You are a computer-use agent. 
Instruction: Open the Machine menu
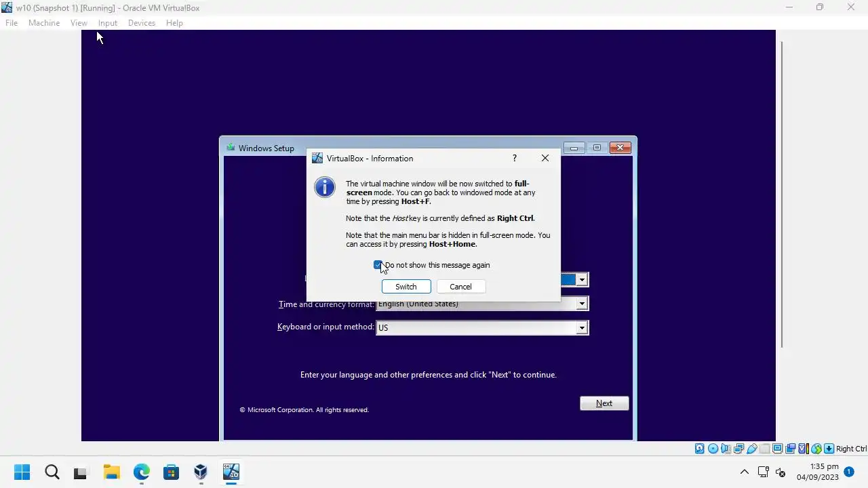[x=44, y=23]
